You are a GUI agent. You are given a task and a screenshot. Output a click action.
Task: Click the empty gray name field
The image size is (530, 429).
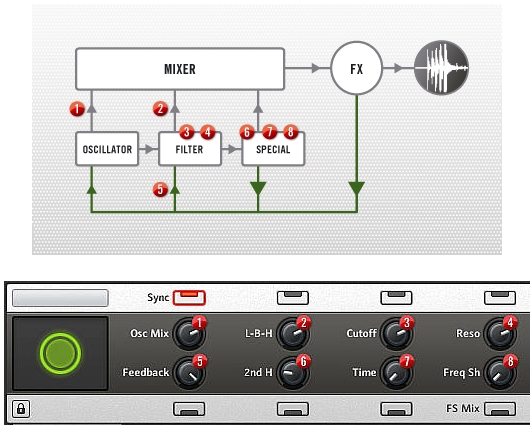[60, 298]
